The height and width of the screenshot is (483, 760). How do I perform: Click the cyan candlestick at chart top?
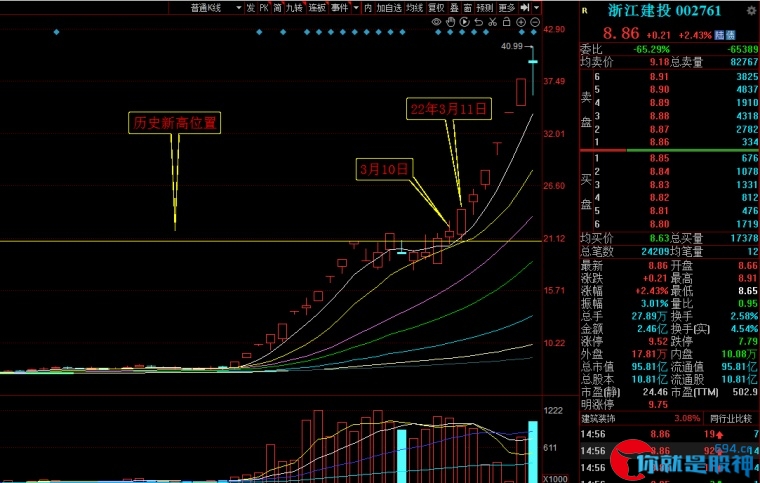[x=533, y=71]
